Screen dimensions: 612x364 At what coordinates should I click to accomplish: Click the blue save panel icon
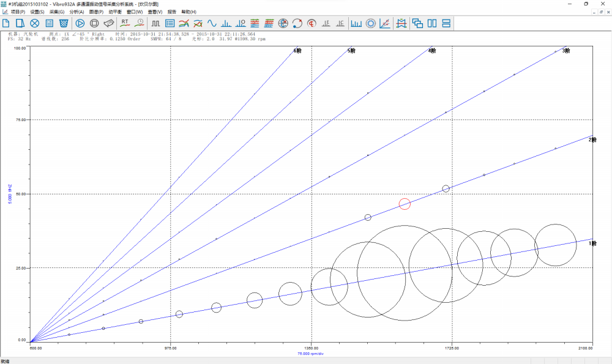[x=49, y=23]
